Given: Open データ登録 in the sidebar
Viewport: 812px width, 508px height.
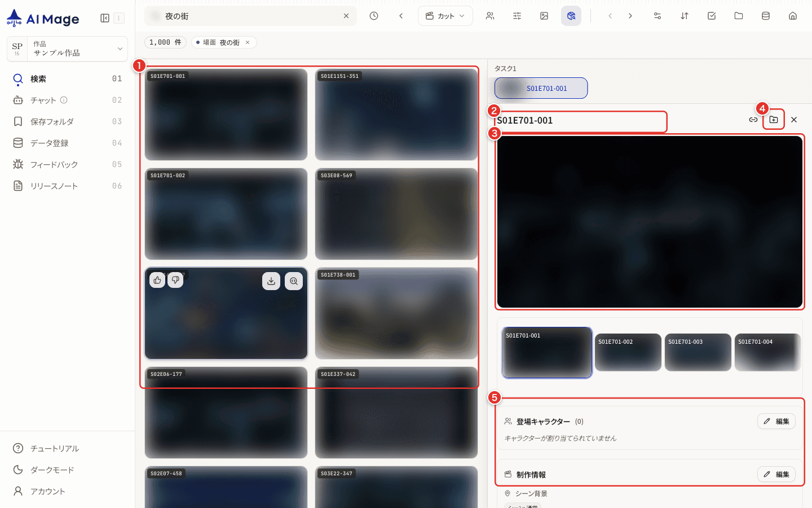Looking at the screenshot, I should [x=67, y=143].
